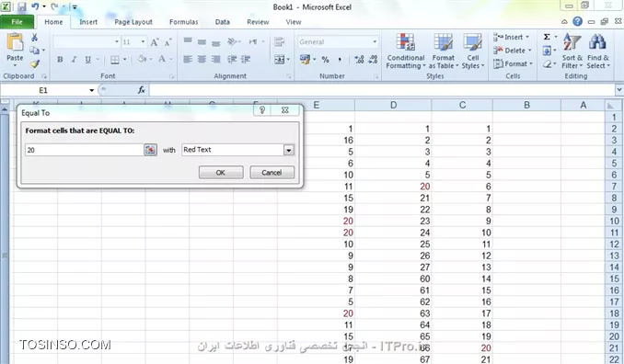Viewport: 624px width, 364px height.
Task: Click the Fill down icon in Editing
Action: [547, 51]
